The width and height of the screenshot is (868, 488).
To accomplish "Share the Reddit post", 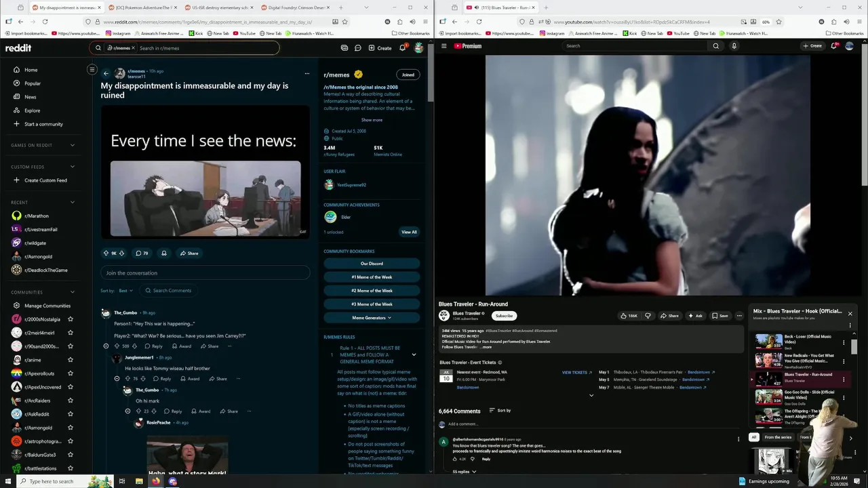I will pos(189,253).
